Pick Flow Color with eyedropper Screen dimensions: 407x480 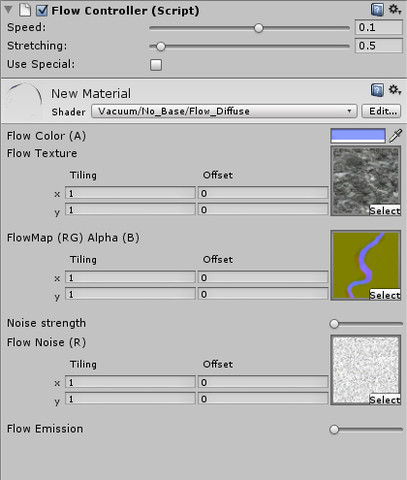tap(395, 136)
